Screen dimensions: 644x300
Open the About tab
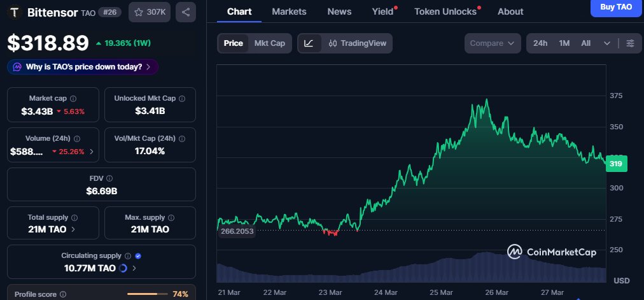click(510, 11)
